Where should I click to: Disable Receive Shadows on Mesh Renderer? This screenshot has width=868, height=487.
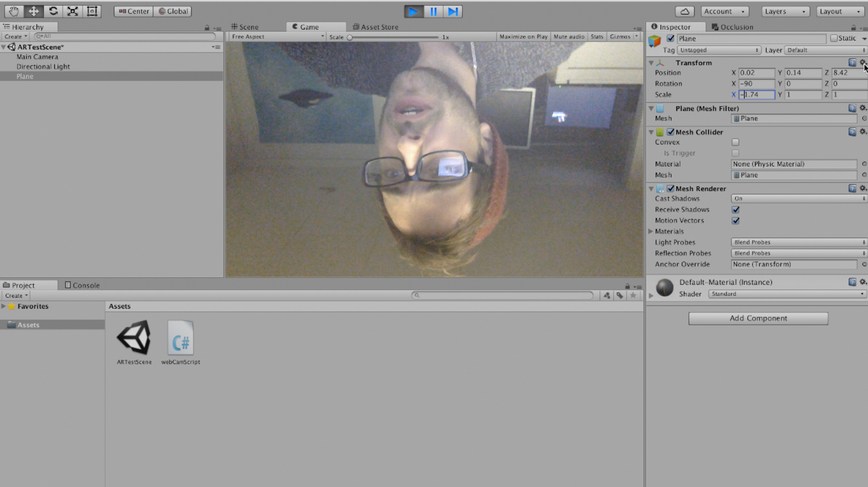(735, 209)
